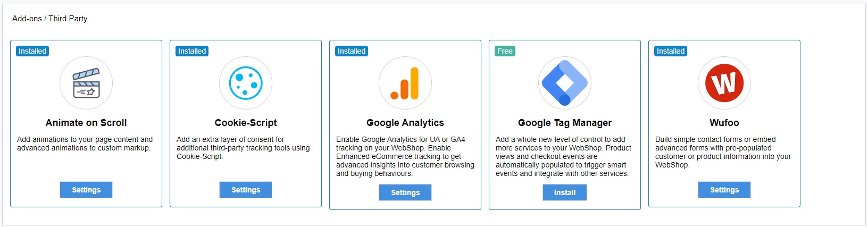Click the Add-ons / Third Party breadcrumb
868x227 pixels.
tap(49, 19)
